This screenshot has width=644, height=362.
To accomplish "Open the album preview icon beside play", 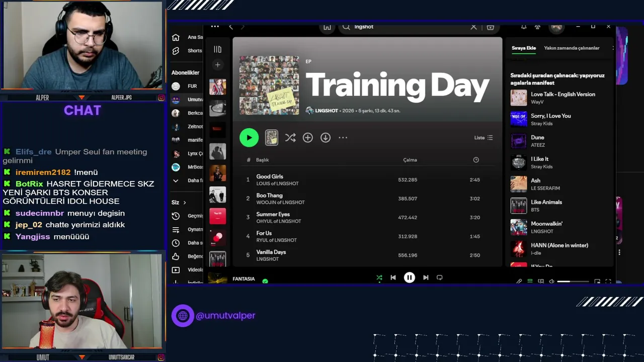I will (272, 138).
